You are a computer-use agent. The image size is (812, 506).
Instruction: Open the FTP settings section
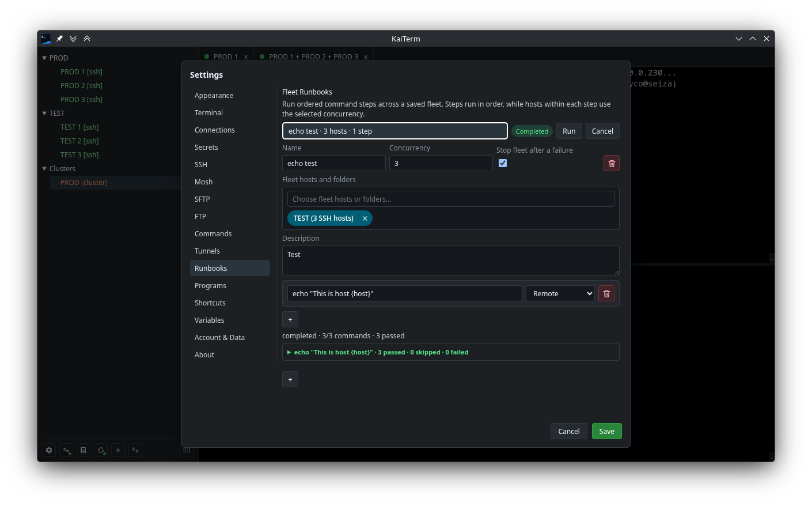tap(230, 217)
